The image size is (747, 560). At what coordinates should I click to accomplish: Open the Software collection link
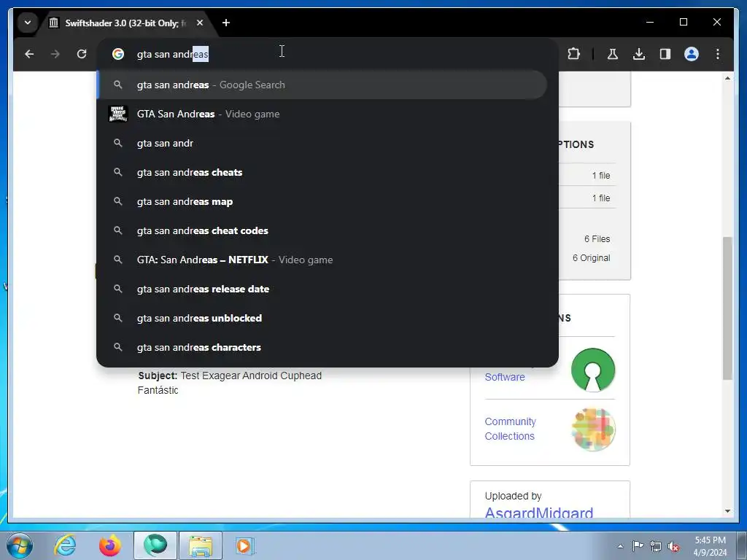coord(505,377)
